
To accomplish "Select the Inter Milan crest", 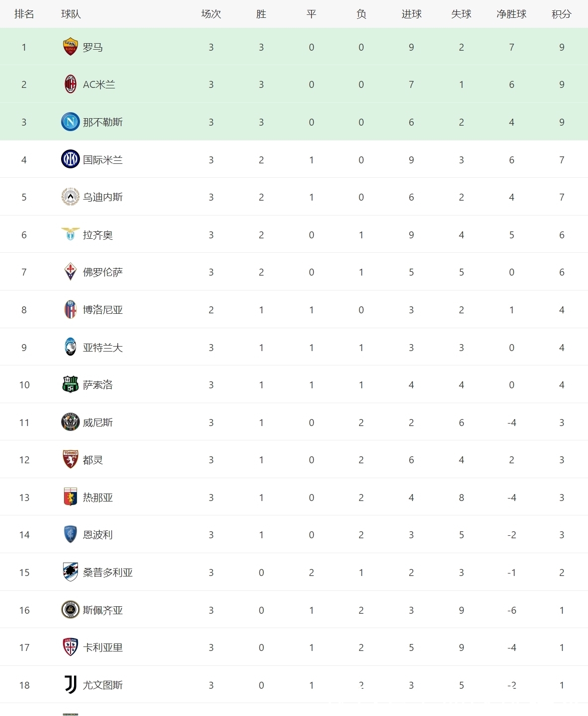I will (71, 159).
